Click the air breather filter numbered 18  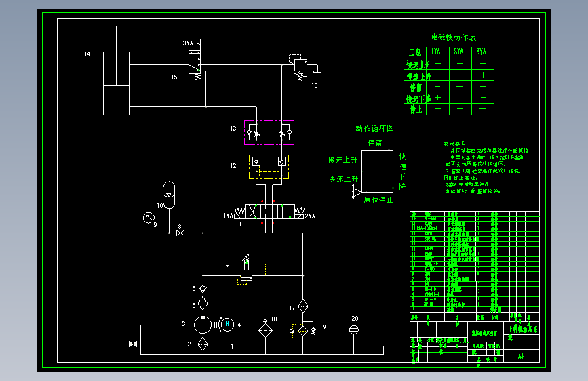click(265, 330)
